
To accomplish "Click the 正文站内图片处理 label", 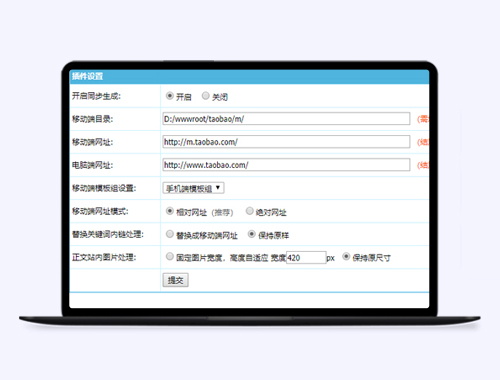I will pyautogui.click(x=104, y=257).
